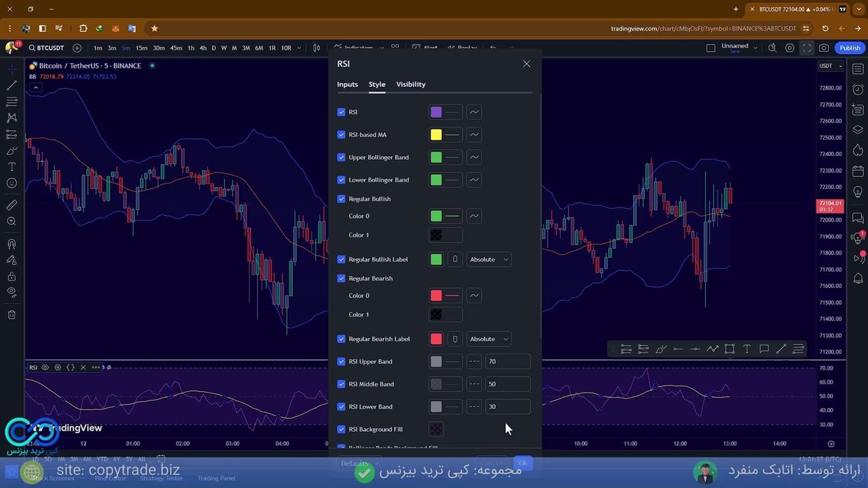The height and width of the screenshot is (488, 868).
Task: Select the 15m timeframe button
Action: 141,48
